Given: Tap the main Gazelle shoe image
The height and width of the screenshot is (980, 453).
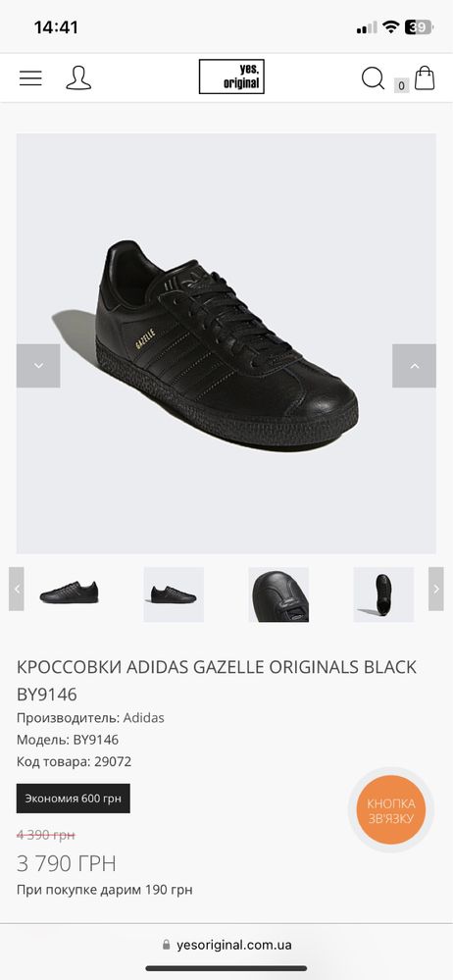Looking at the screenshot, I should click(x=226, y=343).
